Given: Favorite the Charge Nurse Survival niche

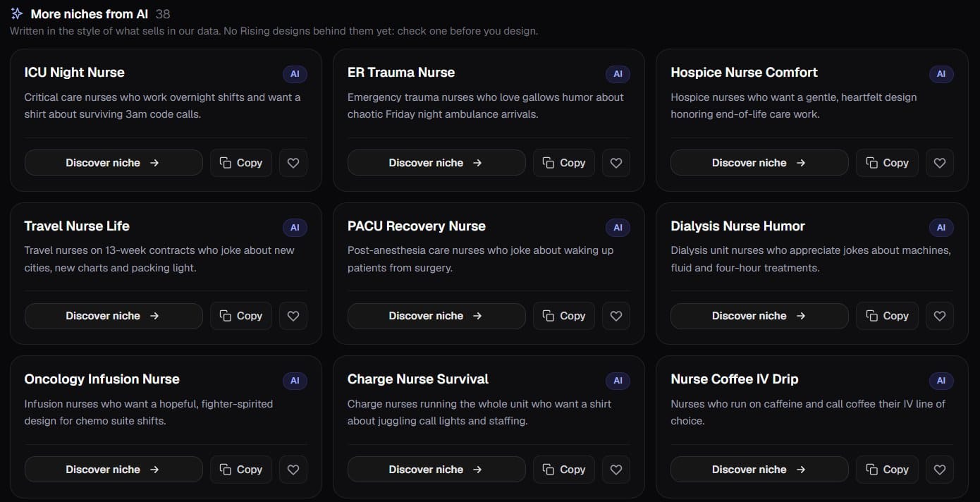Looking at the screenshot, I should coord(616,470).
